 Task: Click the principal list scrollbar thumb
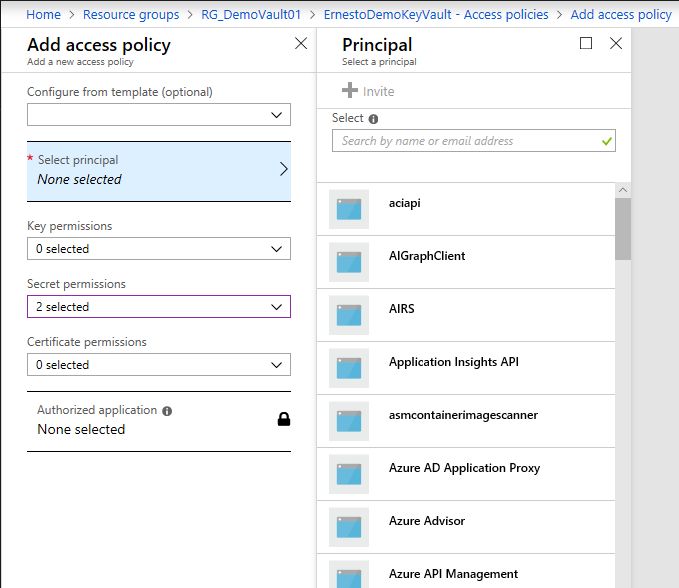coord(623,229)
